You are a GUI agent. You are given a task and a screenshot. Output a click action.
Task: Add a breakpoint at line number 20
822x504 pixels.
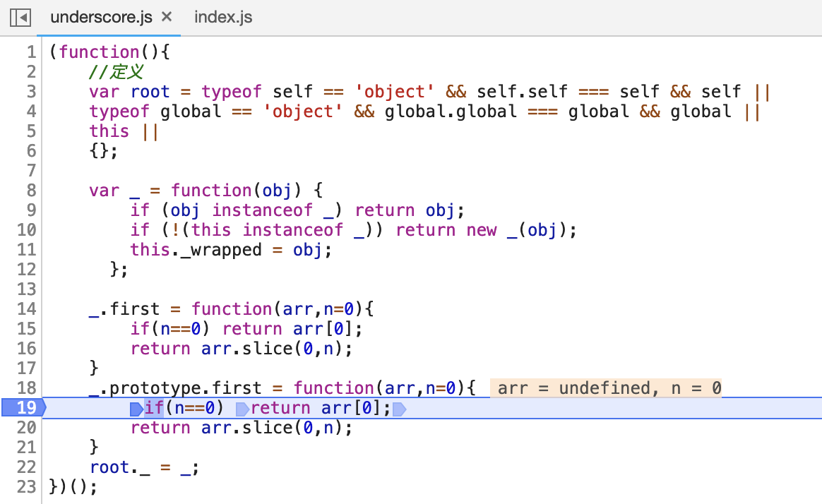pyautogui.click(x=27, y=428)
